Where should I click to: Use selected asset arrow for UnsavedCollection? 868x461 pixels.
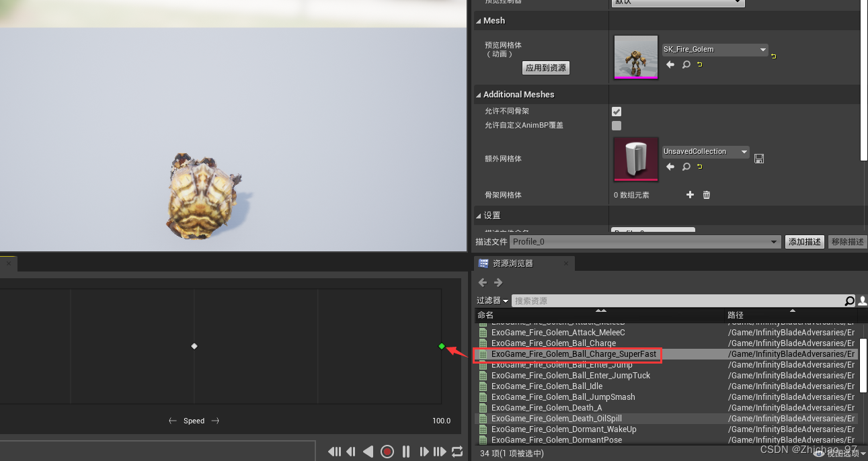pos(670,167)
